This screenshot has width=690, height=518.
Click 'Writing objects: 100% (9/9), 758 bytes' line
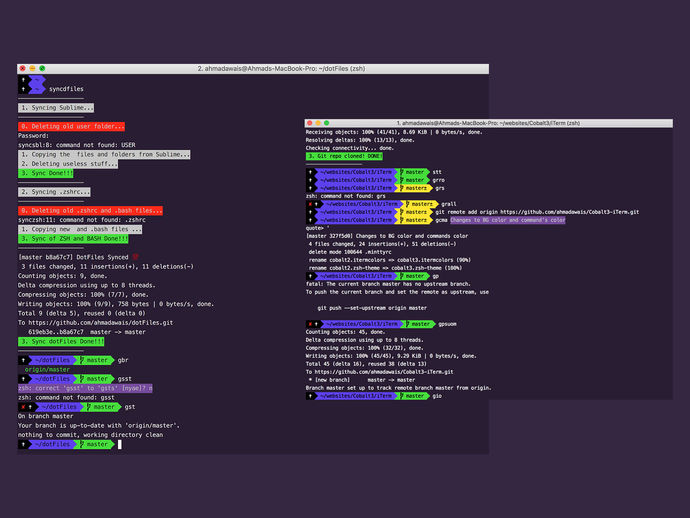[116, 304]
